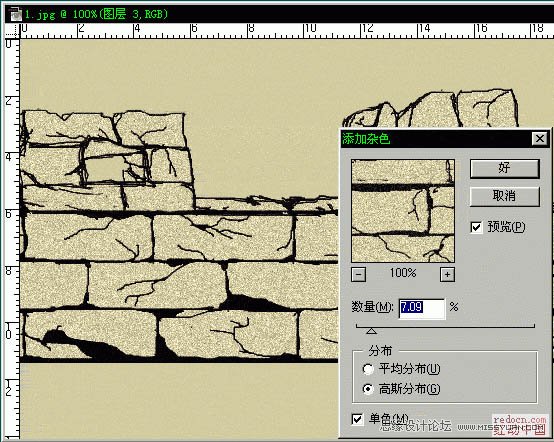The width and height of the screenshot is (554, 442).
Task: Close the 添加杂色 dialog
Action: pos(540,139)
